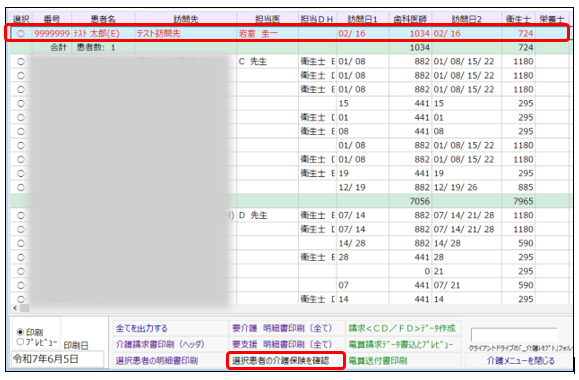Image resolution: width=579 pixels, height=380 pixels.
Task: Click the red 724 value in the first row
Action: click(526, 34)
